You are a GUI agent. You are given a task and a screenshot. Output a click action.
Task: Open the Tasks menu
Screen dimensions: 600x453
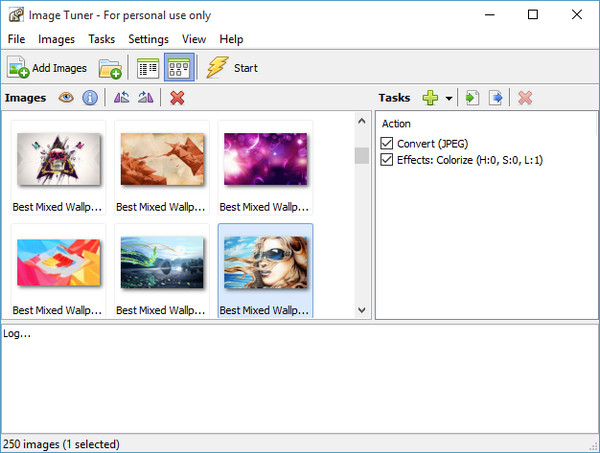101,39
